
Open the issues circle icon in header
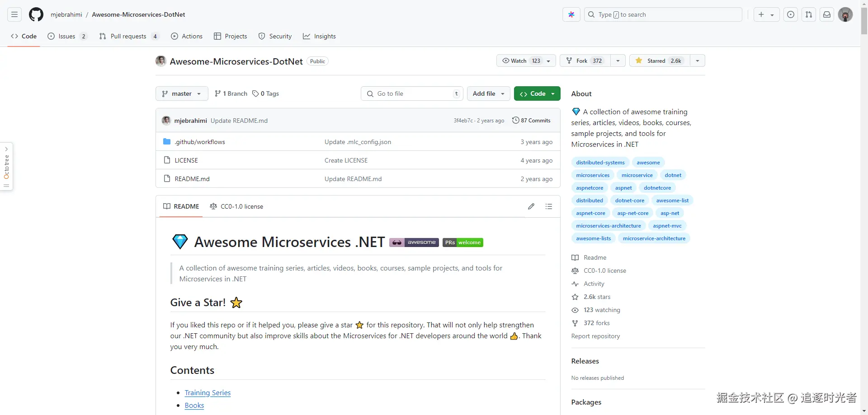(x=791, y=14)
